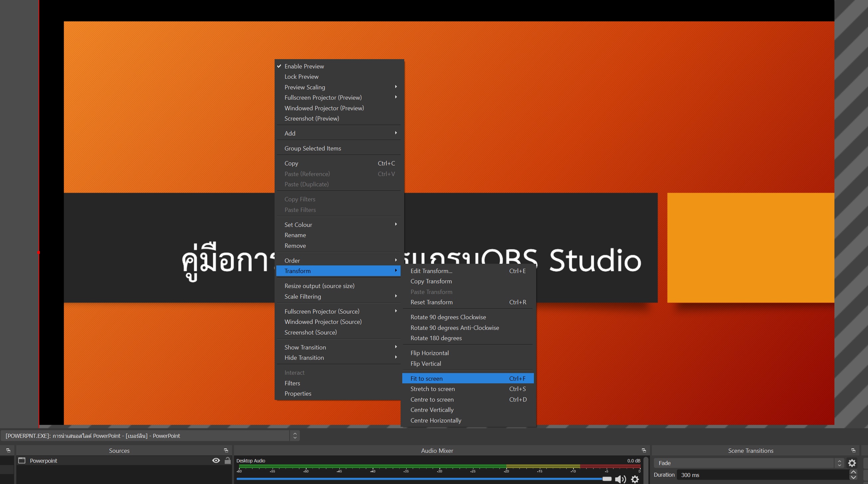
Task: Choose Lock Preview in context menu
Action: 338,77
